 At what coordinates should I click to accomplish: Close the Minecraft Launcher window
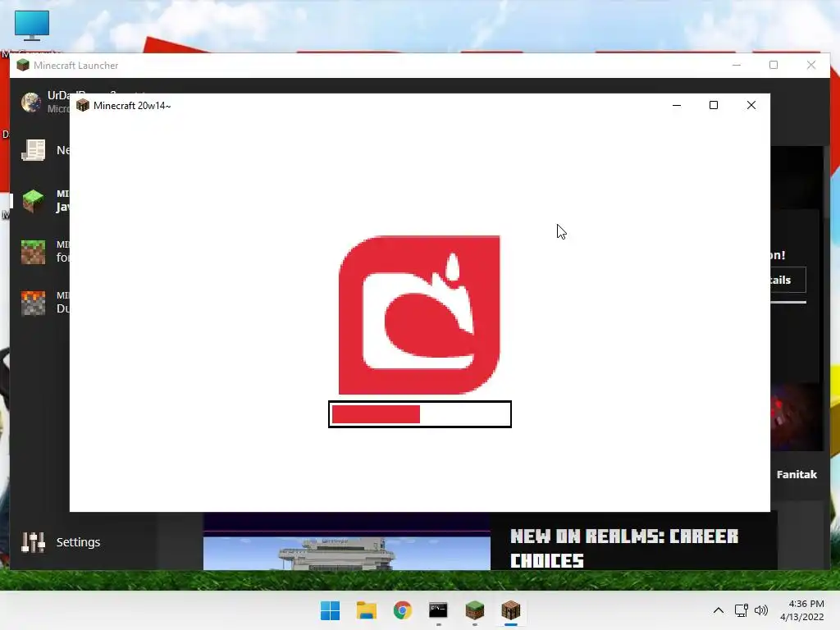point(811,66)
